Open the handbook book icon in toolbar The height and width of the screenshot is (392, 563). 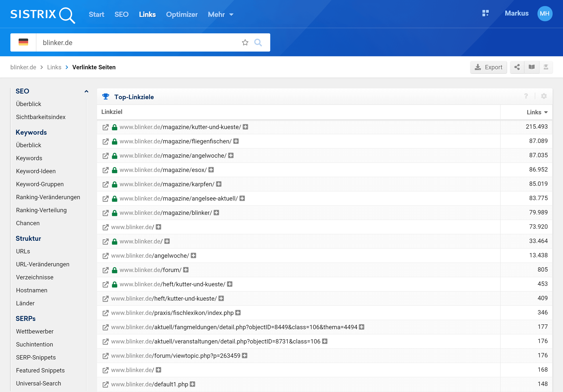pos(531,67)
